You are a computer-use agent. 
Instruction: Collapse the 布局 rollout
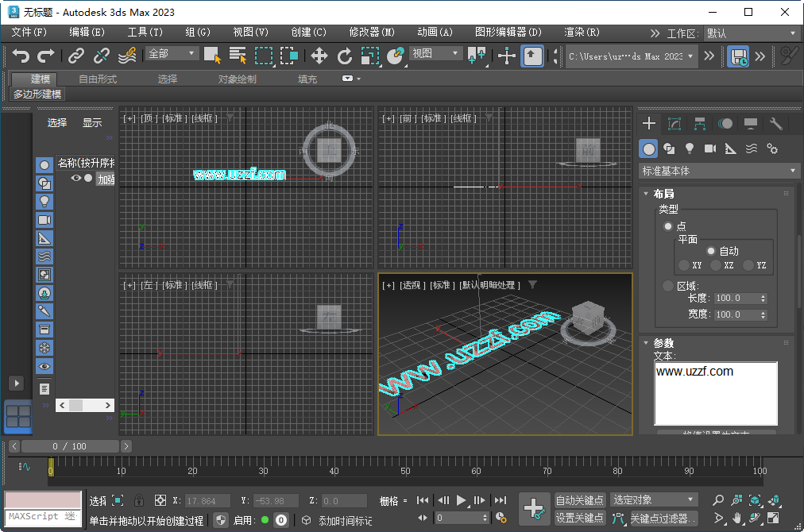point(663,194)
